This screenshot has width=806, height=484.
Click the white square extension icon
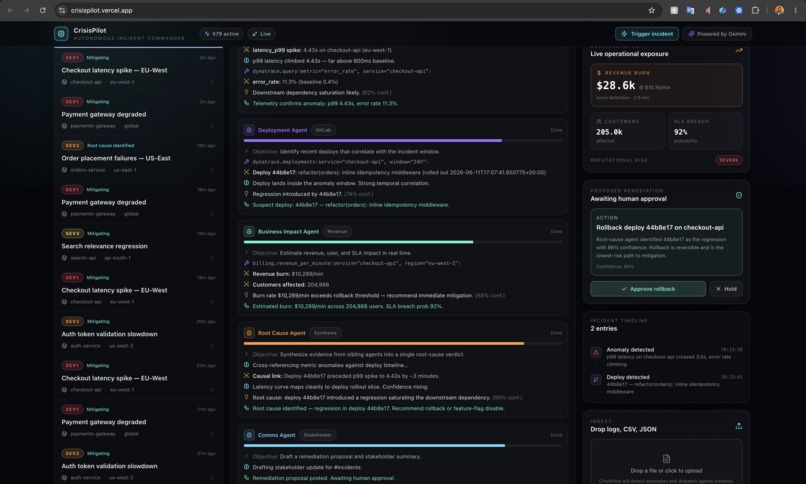coord(674,10)
